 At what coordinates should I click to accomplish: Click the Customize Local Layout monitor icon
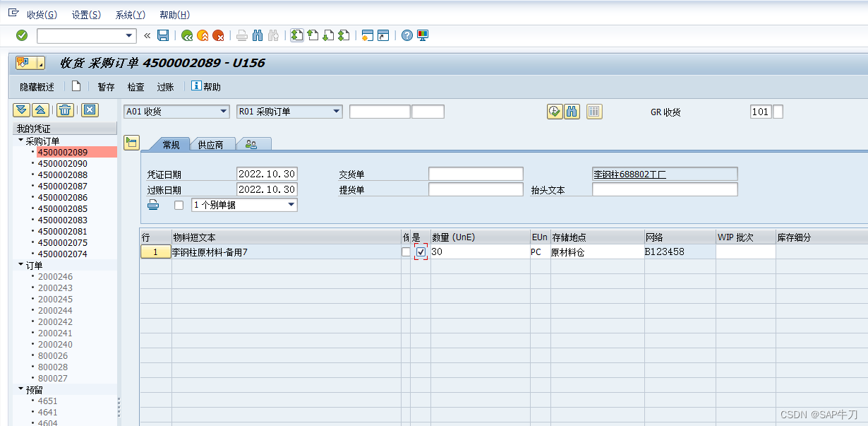423,35
